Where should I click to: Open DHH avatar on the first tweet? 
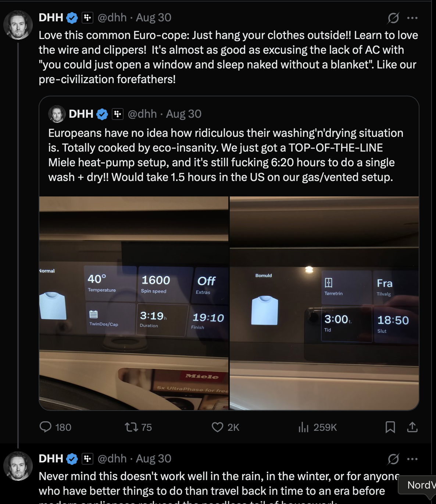pos(18,25)
